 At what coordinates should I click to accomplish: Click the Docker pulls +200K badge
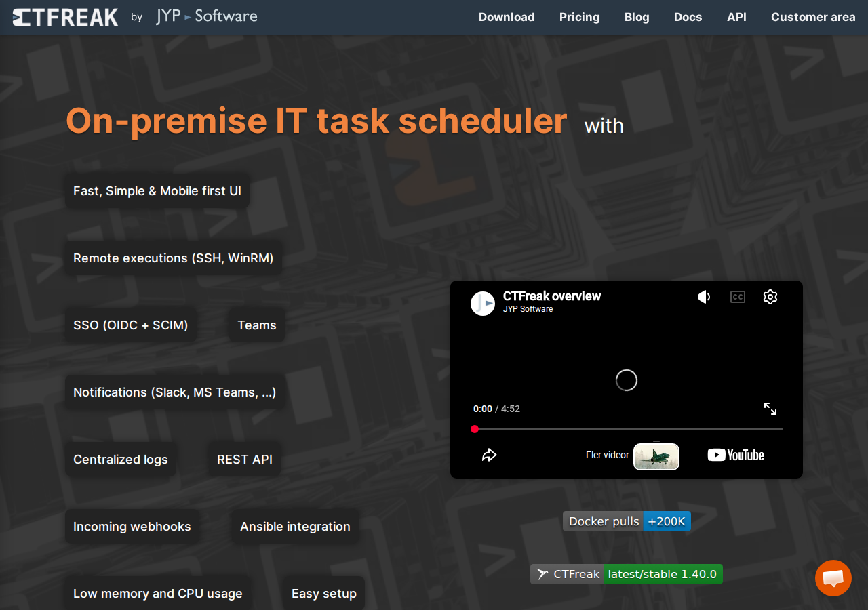pos(627,521)
